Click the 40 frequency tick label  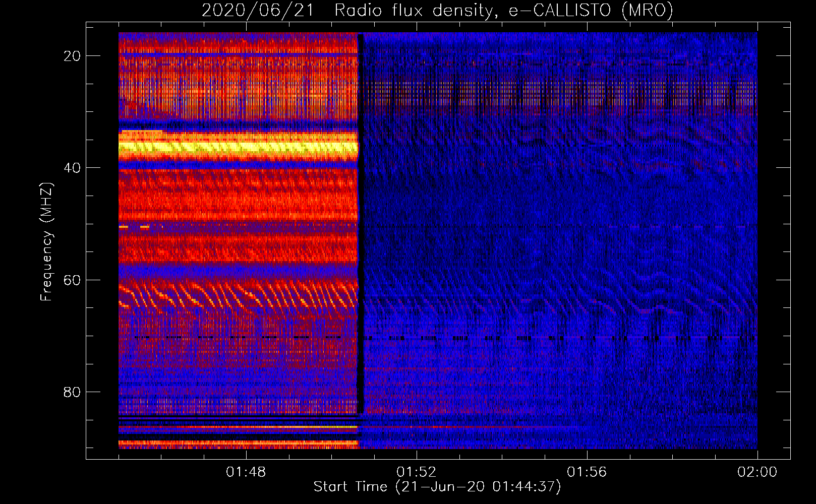coord(72,168)
